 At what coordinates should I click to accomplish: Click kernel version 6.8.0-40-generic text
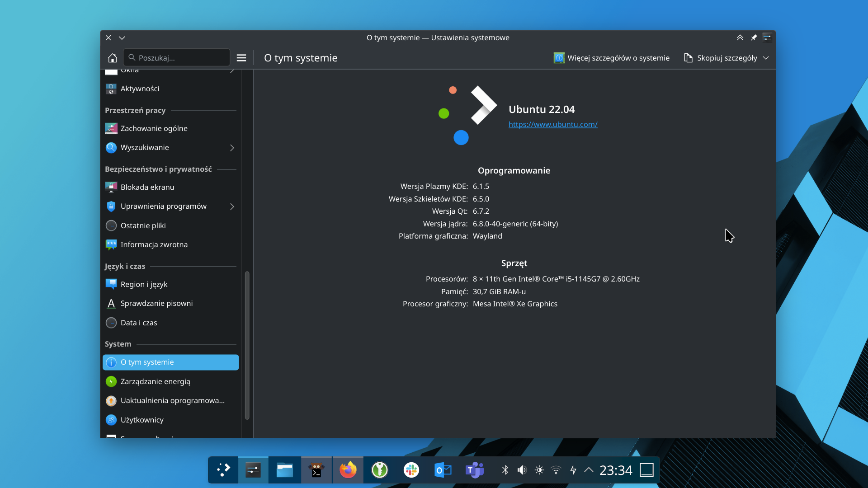point(515,224)
